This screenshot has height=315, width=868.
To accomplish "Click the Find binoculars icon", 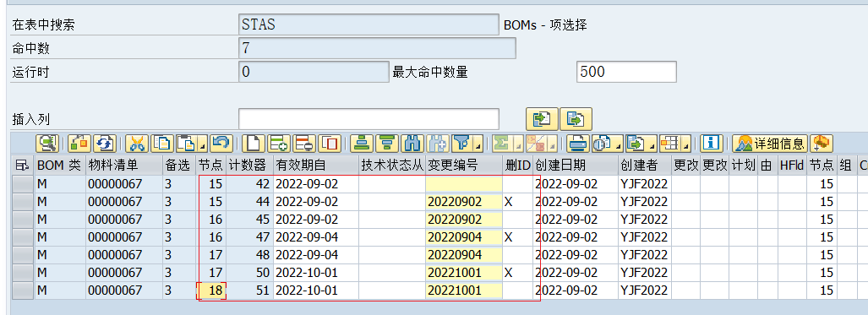I will tap(412, 144).
